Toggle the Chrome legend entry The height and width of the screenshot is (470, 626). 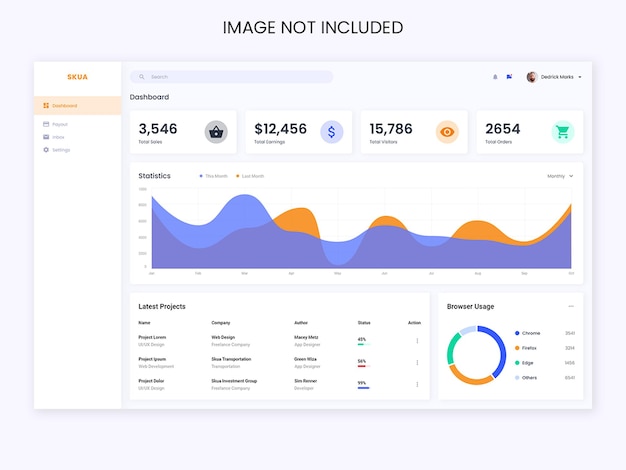point(527,333)
